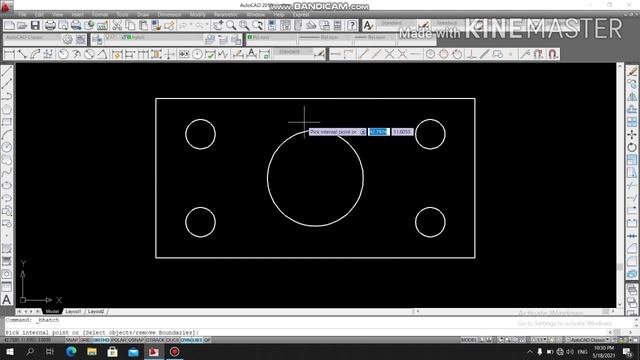Click the Zoom Previous icon
This screenshot has height=360, width=640.
(258, 26)
